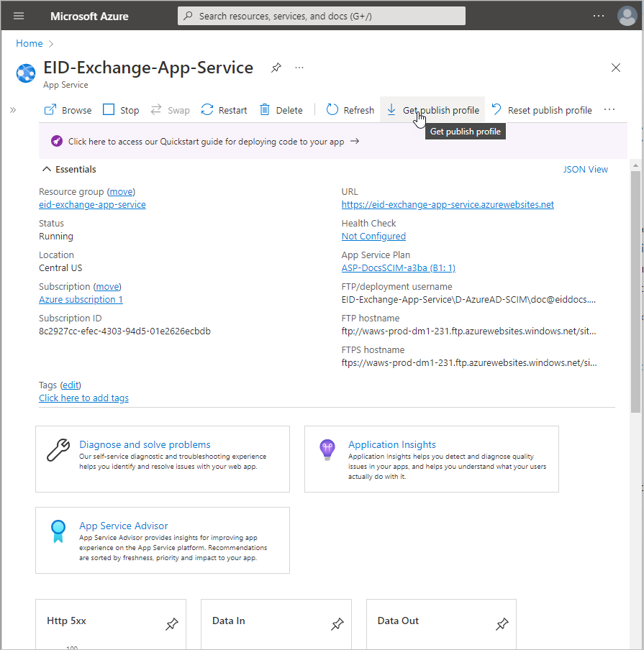The width and height of the screenshot is (644, 650).
Task: Stop the app service
Action: [x=121, y=110]
